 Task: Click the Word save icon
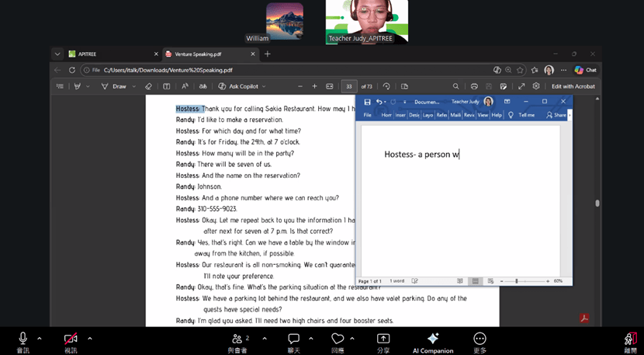[x=367, y=102]
